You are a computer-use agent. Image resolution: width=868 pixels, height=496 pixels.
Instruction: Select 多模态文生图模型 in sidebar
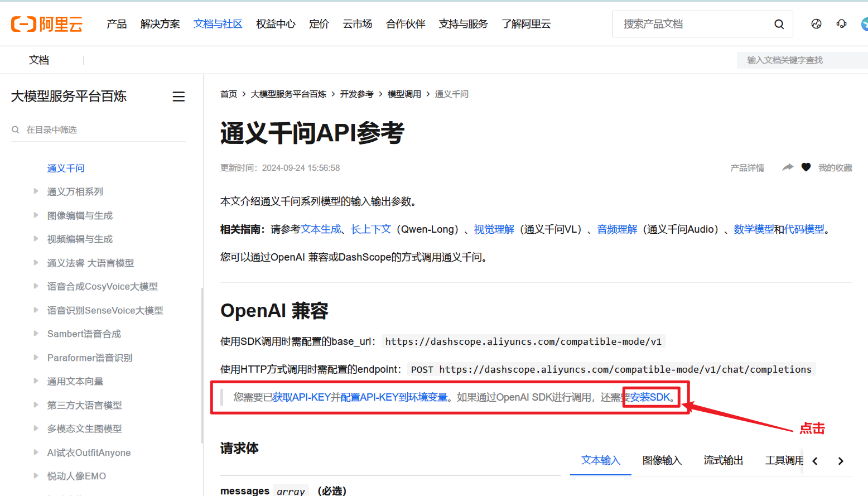pos(84,428)
